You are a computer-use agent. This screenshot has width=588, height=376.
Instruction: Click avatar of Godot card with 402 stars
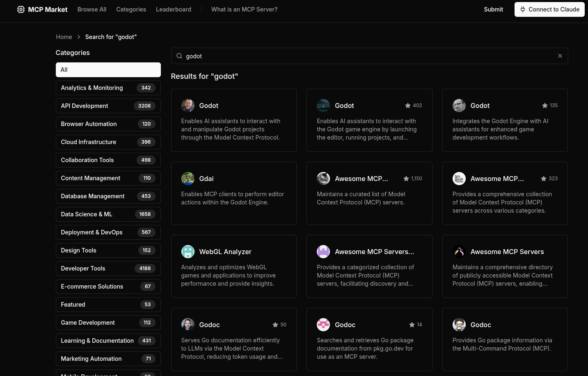coord(323,105)
